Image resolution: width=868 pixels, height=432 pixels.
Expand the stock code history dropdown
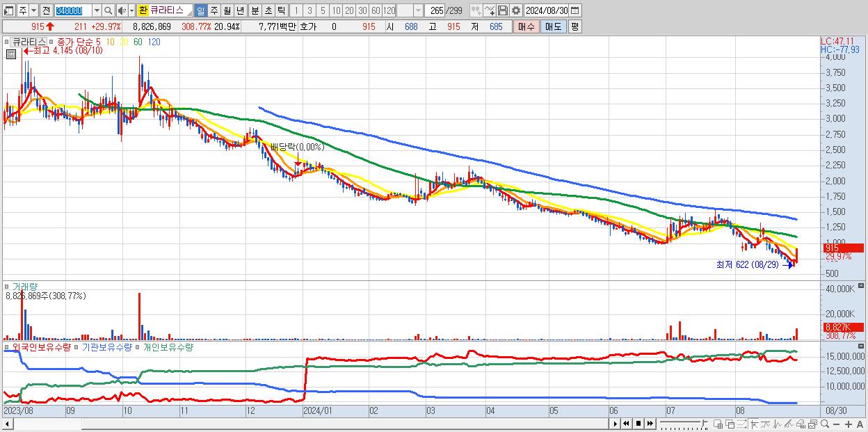pos(97,11)
